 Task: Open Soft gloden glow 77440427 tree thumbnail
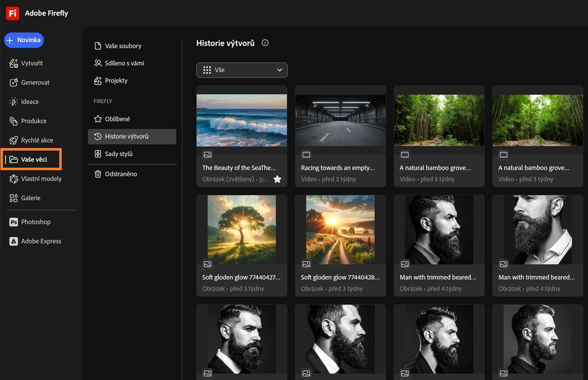[x=242, y=229]
